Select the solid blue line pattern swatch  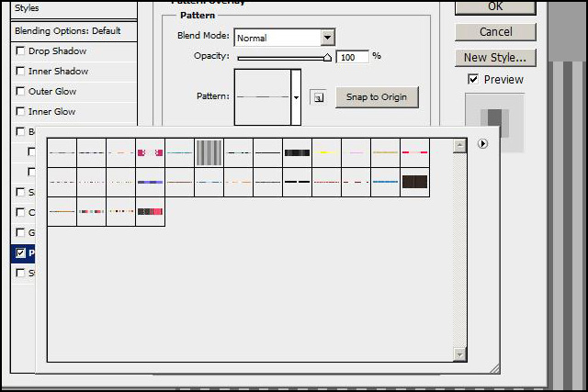(385, 182)
